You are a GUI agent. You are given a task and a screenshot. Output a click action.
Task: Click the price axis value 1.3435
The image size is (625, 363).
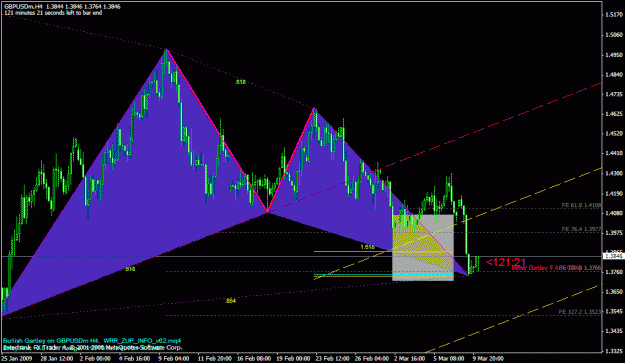coord(614,331)
